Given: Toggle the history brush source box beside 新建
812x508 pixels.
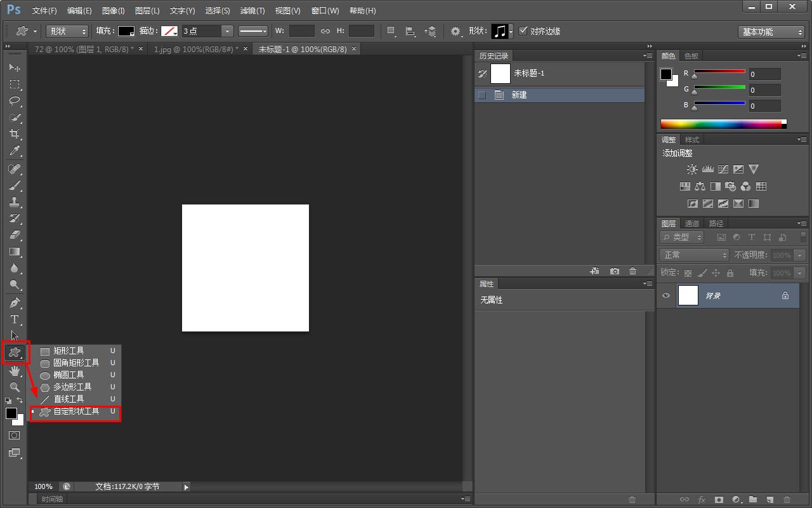Looking at the screenshot, I should 482,95.
